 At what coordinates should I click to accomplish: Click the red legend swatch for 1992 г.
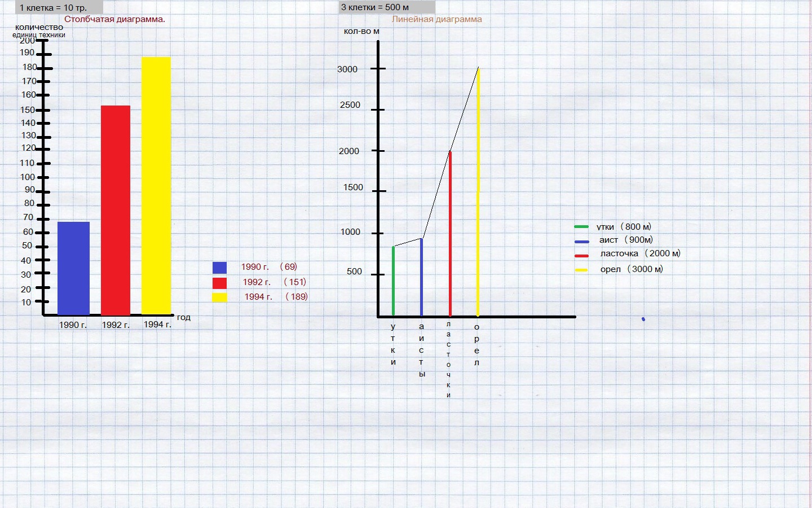(219, 283)
